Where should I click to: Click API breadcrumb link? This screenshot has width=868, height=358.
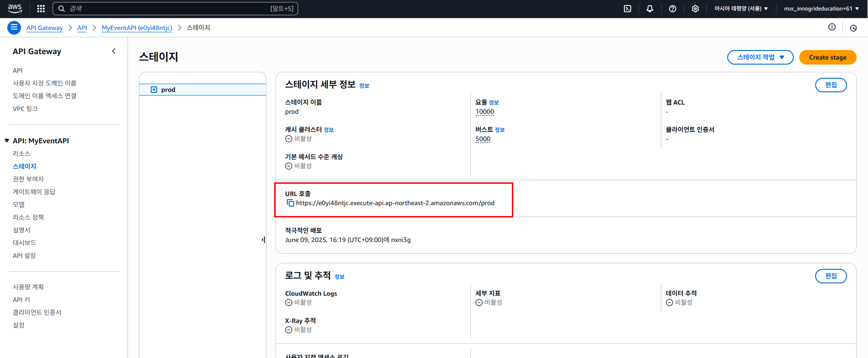(x=82, y=28)
